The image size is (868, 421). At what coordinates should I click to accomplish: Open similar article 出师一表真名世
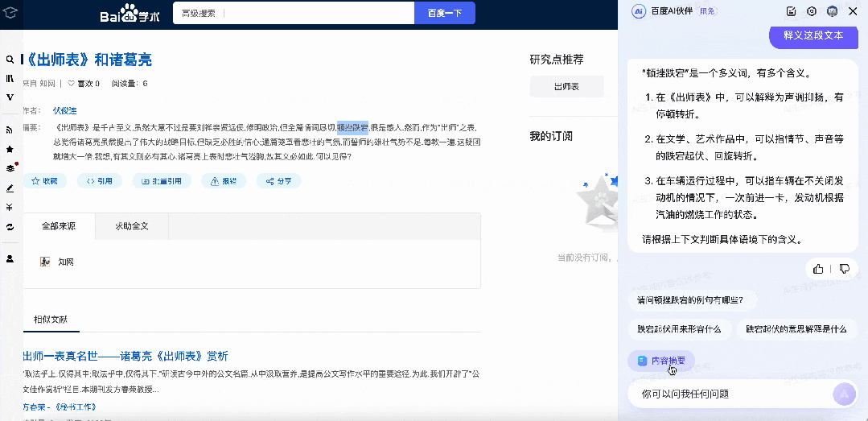(125, 356)
